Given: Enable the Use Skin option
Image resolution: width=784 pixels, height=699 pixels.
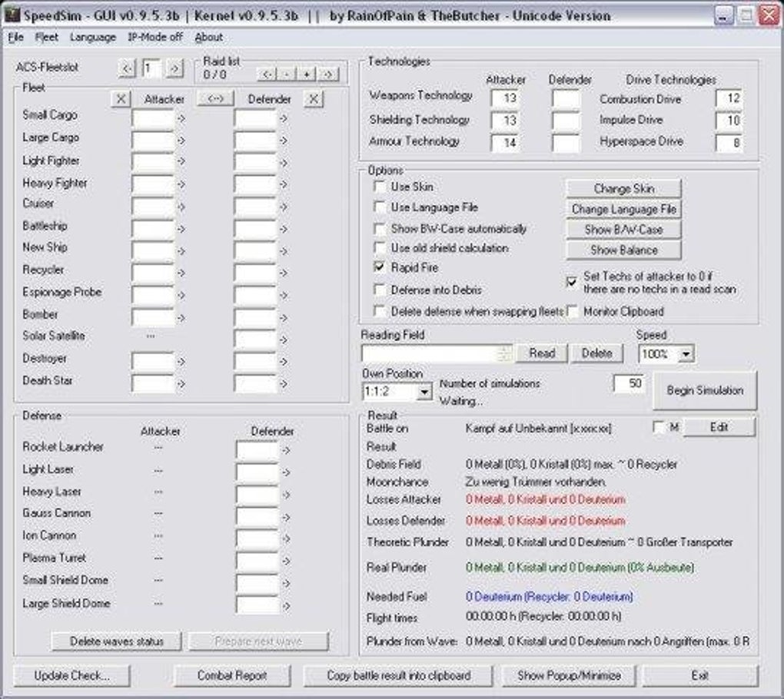Looking at the screenshot, I should point(379,186).
